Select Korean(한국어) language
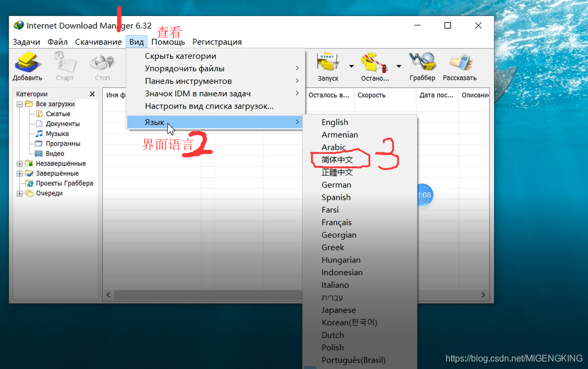Screen dimensions: 588x369 coord(349,323)
